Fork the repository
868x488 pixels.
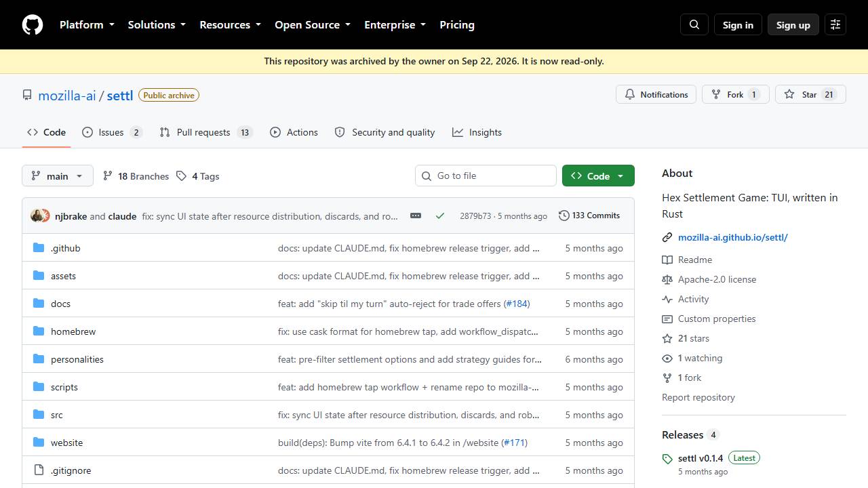736,94
